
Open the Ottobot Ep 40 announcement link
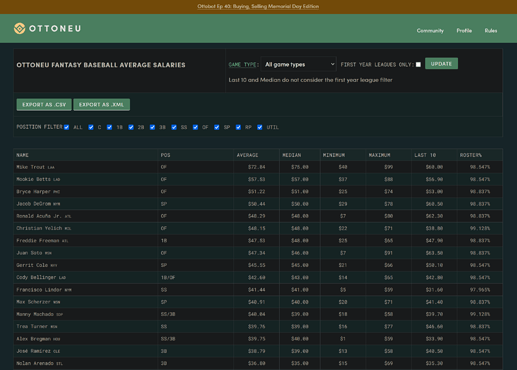pos(258,6)
